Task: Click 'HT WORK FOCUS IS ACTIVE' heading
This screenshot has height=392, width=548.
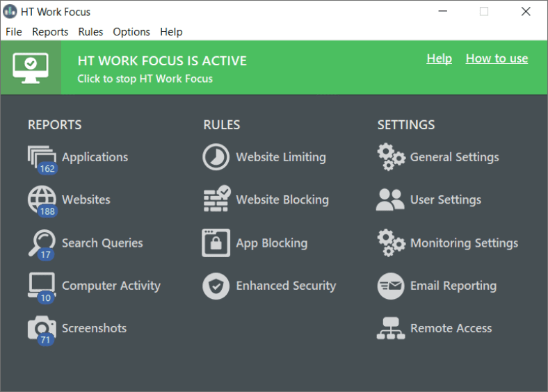Action: click(x=162, y=60)
